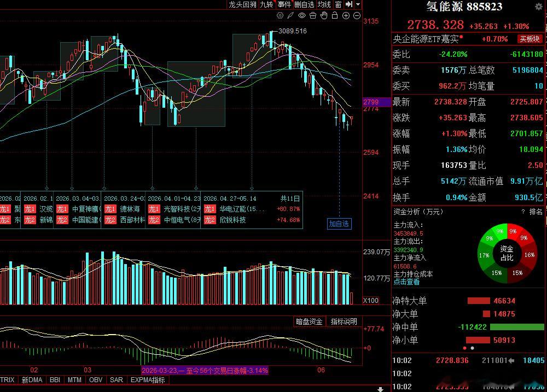
Task: Toggle the chart lock icon
Action: (x=335, y=15)
